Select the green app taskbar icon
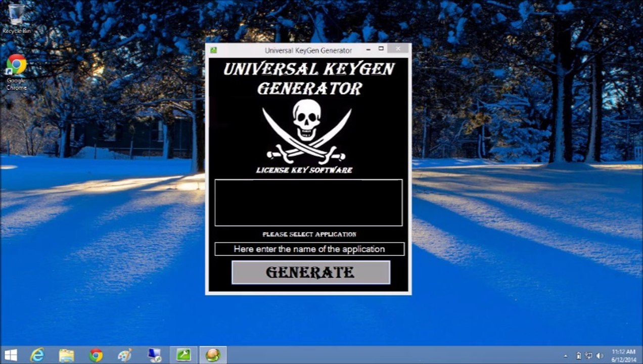 tap(183, 355)
